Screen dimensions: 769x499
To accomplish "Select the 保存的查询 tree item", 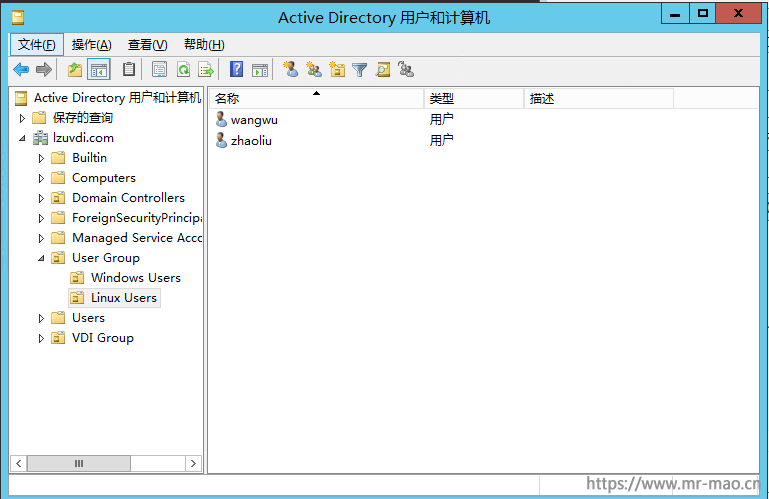I will click(x=83, y=118).
